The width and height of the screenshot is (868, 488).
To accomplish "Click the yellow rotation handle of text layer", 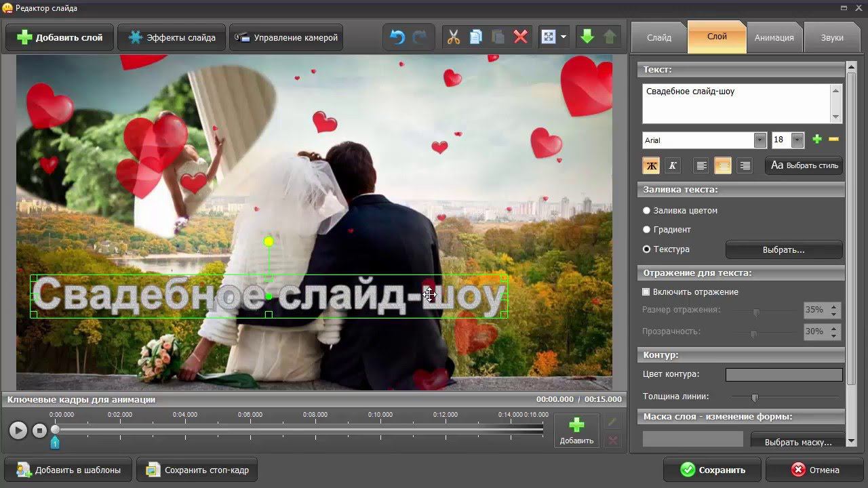I will (x=269, y=241).
